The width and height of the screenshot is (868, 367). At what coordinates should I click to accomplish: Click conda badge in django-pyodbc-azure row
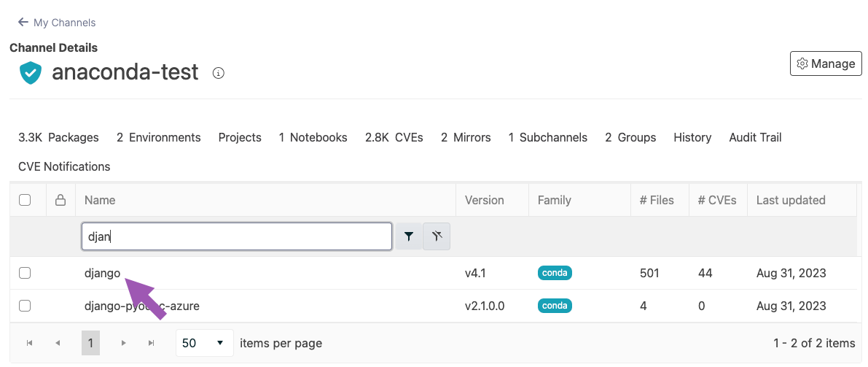[x=555, y=306]
